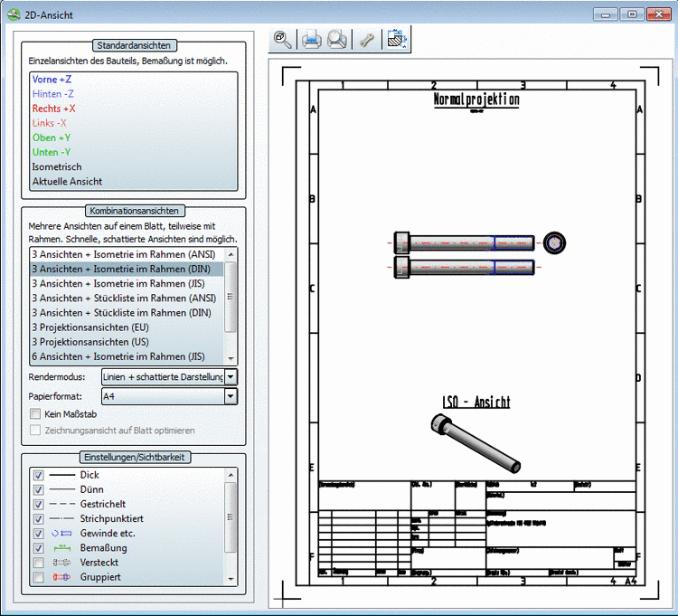The width and height of the screenshot is (678, 616).
Task: Click the hatched dimensioning icon
Action: click(397, 40)
